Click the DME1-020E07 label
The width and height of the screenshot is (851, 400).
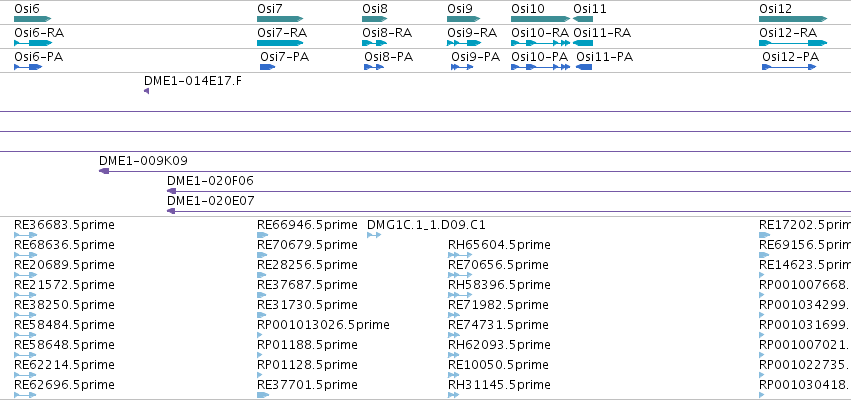(x=211, y=201)
